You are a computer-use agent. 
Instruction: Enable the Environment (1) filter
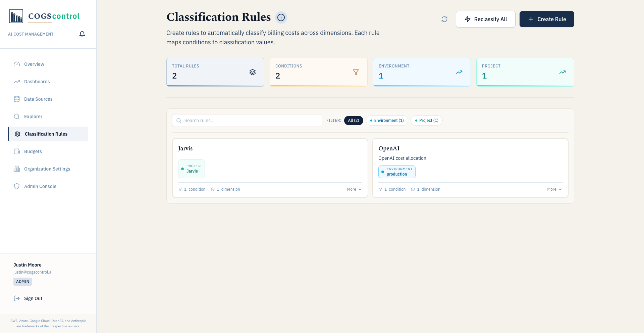387,121
